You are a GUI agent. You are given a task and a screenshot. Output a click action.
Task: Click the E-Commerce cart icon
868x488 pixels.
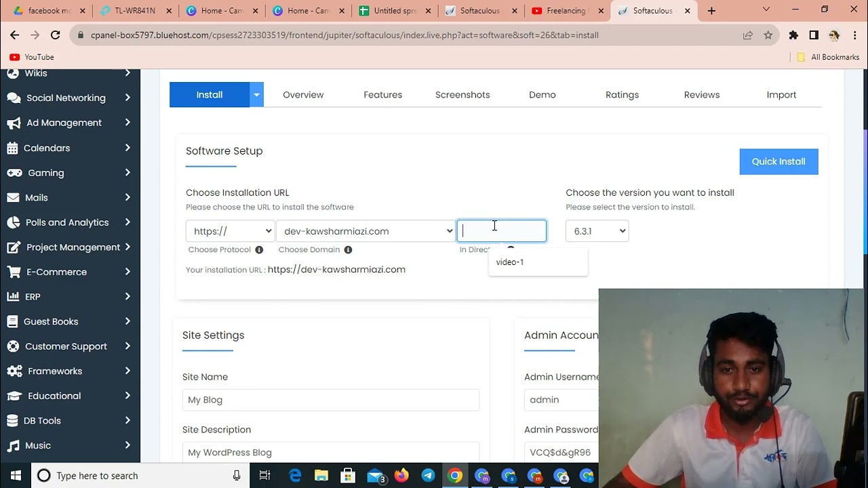pos(14,272)
